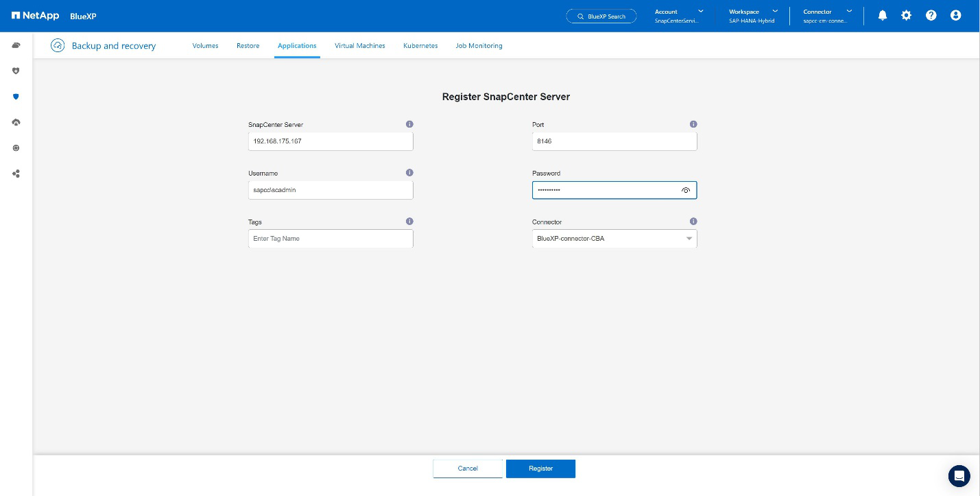
Task: Click the Backup and recovery cloud icon
Action: [x=58, y=45]
